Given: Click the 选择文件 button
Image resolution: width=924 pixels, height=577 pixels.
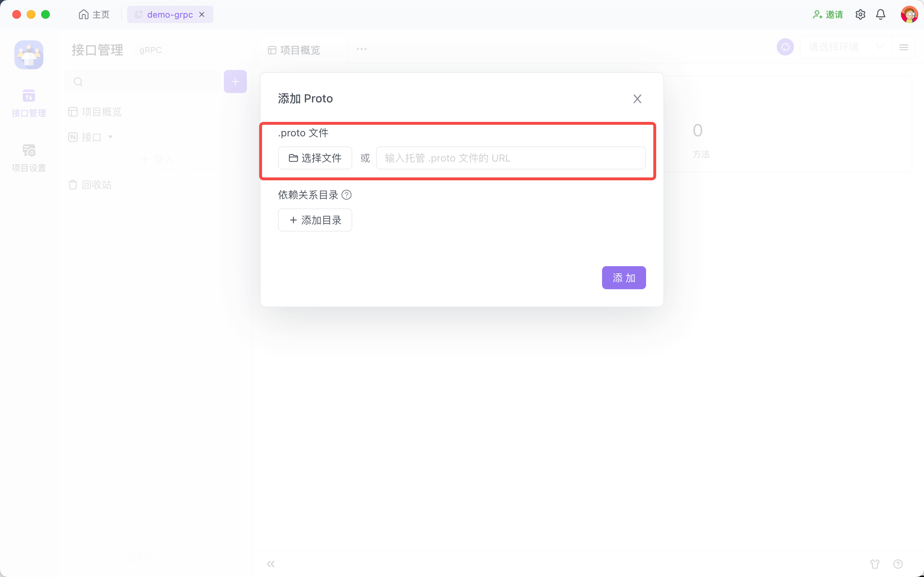Looking at the screenshot, I should (315, 158).
